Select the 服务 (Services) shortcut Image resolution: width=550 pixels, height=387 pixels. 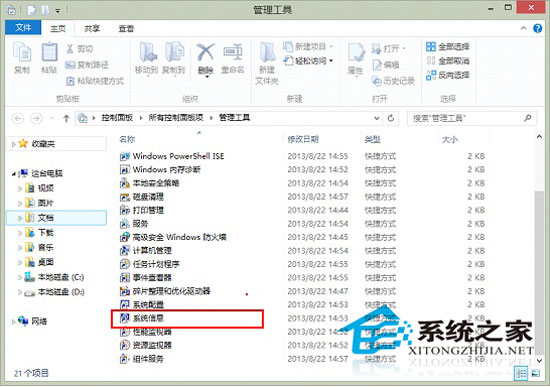(x=134, y=223)
